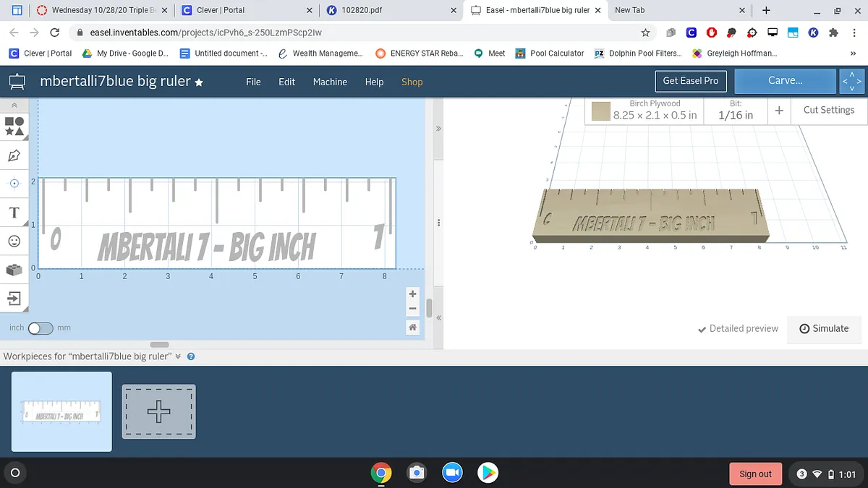This screenshot has height=488, width=868.
Task: Click the Birch Plywood material swatch
Action: click(600, 111)
